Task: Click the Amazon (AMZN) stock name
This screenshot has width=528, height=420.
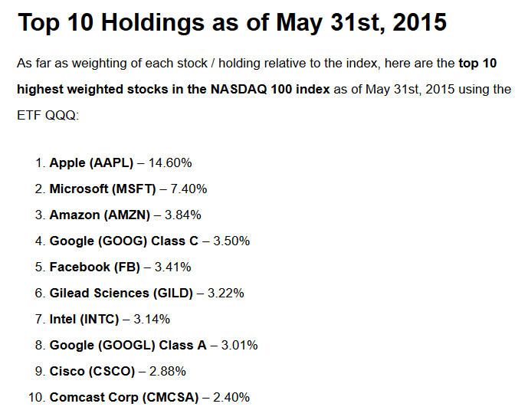Action: tap(99, 215)
